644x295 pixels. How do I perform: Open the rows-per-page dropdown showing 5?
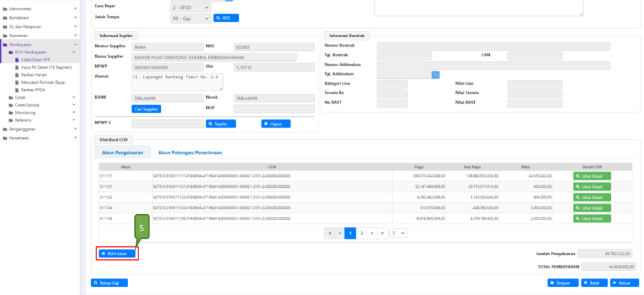[x=398, y=233]
